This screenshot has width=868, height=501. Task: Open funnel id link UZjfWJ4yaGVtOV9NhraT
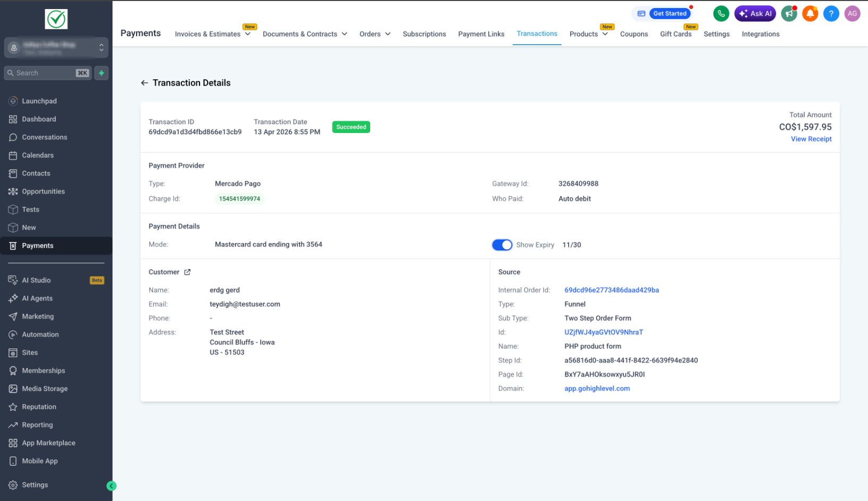pyautogui.click(x=604, y=332)
